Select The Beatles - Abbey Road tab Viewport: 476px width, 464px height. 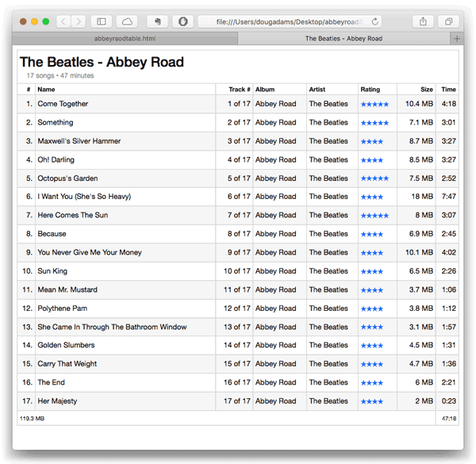point(344,39)
